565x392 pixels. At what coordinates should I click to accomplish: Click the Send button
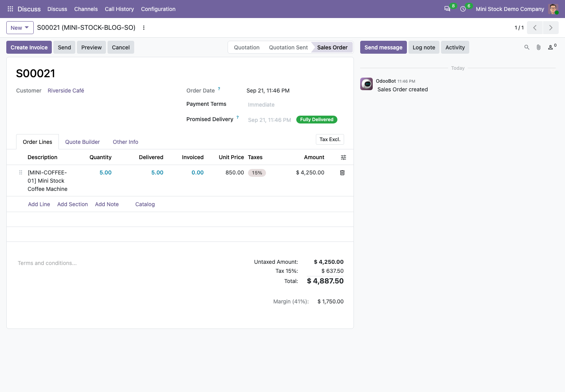pos(64,47)
